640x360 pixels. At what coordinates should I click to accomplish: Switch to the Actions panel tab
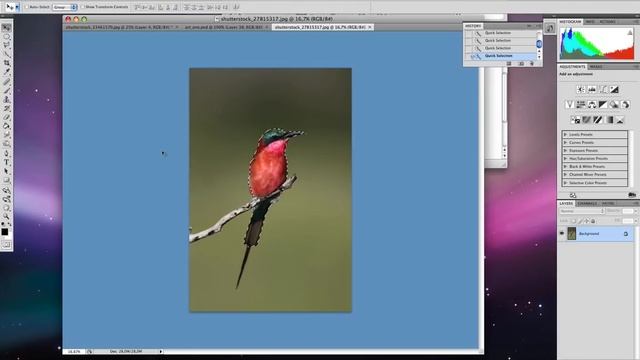608,22
